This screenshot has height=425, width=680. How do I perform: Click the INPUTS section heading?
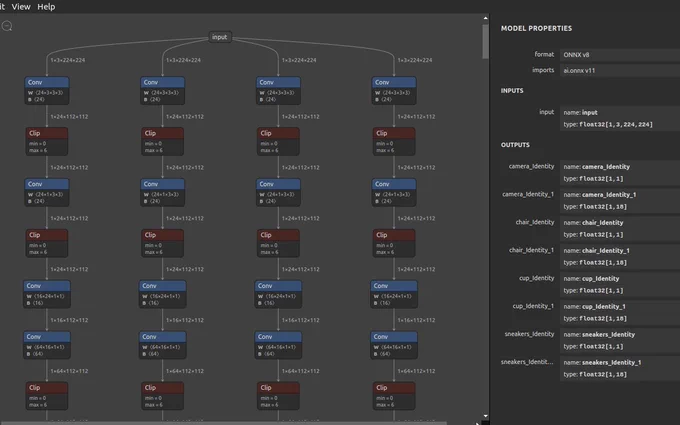512,91
